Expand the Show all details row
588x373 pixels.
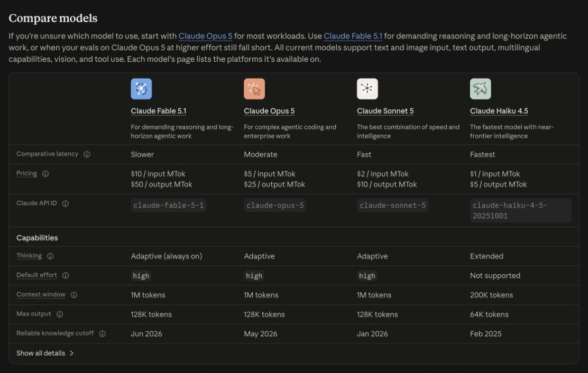(x=293, y=353)
